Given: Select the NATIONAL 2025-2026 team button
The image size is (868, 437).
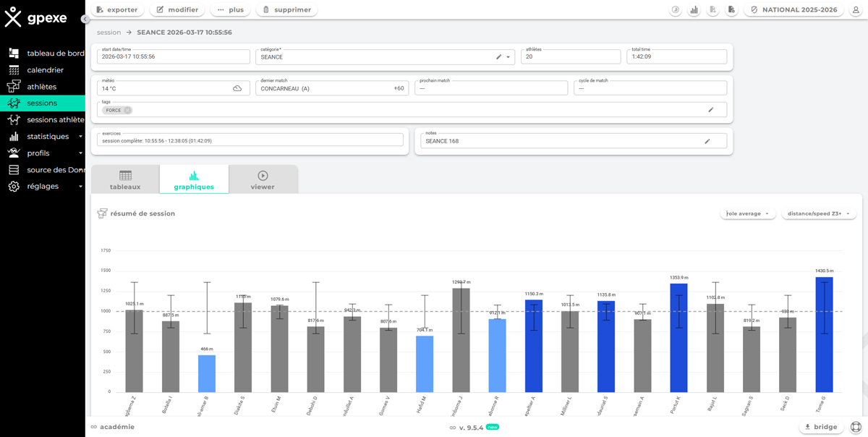Looking at the screenshot, I should tap(793, 10).
